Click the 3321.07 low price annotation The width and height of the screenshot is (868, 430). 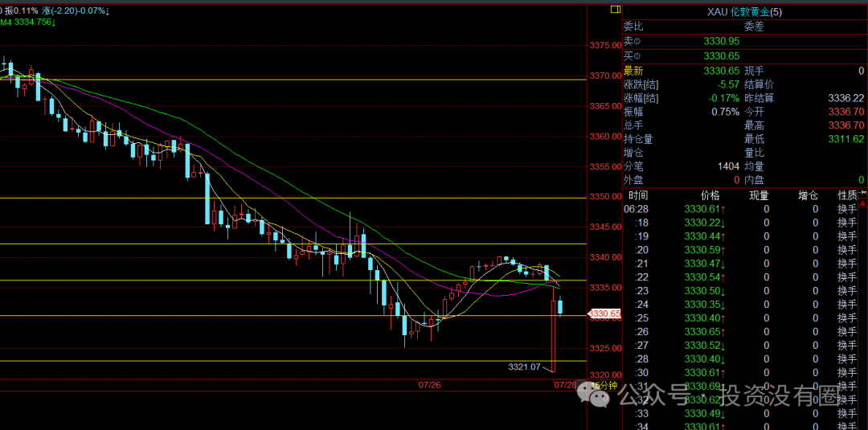(524, 367)
